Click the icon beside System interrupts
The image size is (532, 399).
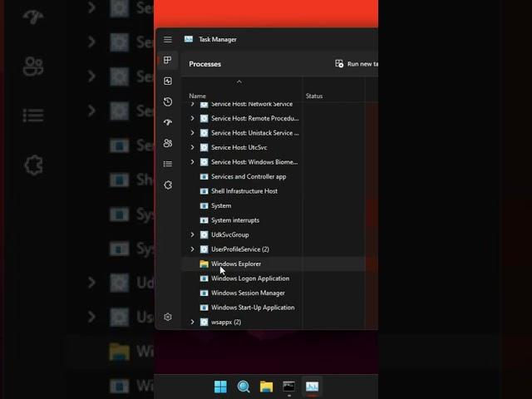(x=204, y=220)
